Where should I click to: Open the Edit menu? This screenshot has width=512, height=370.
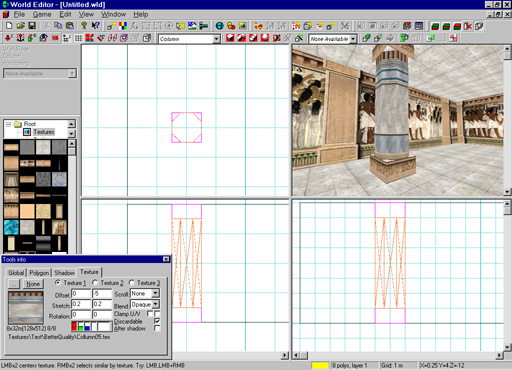pos(65,14)
